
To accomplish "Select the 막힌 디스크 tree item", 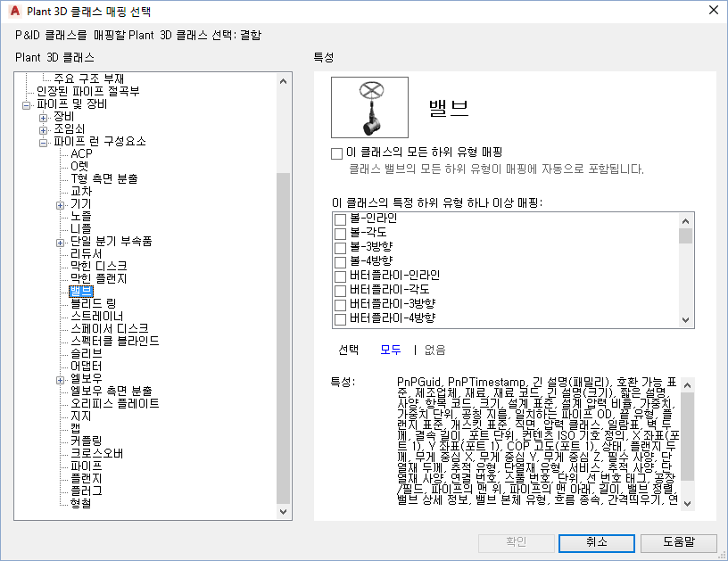I will click(98, 266).
